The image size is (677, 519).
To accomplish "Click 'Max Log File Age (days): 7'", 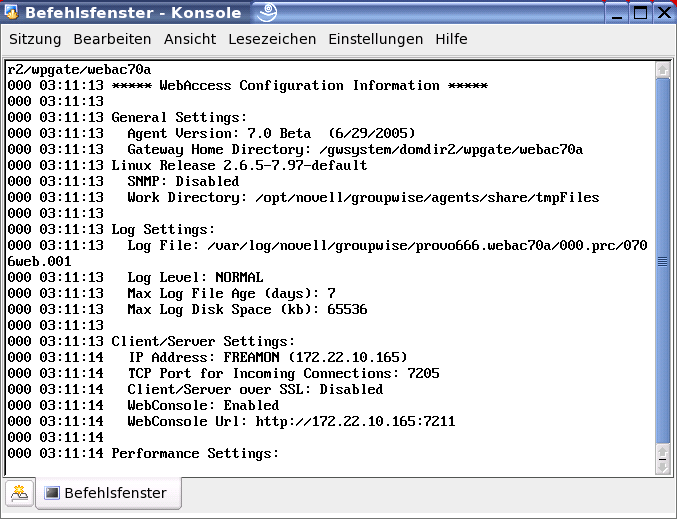I will point(231,293).
